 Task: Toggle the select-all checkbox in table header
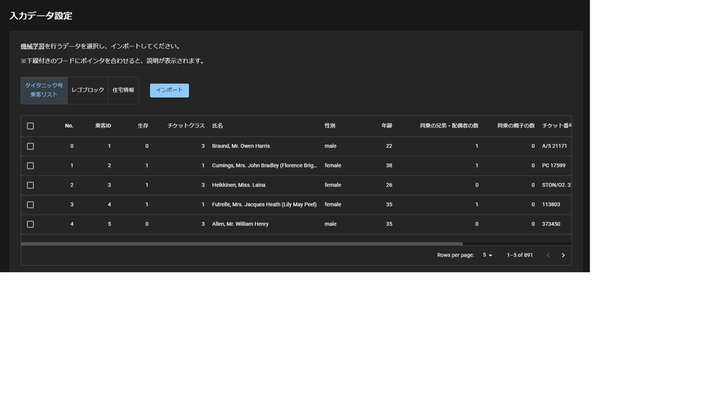(30, 126)
